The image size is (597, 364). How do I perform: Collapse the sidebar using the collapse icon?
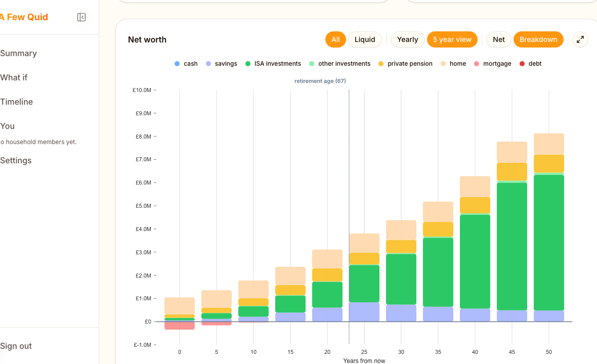[81, 17]
